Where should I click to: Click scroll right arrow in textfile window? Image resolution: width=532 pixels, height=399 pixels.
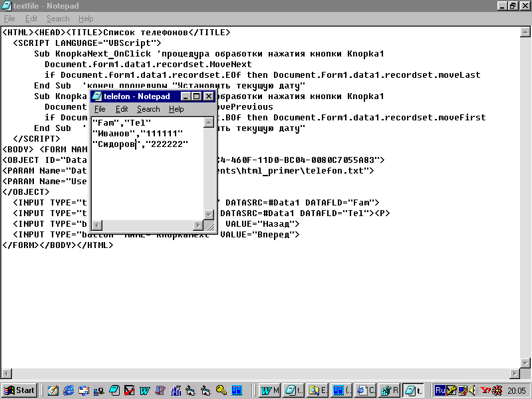[x=515, y=374]
